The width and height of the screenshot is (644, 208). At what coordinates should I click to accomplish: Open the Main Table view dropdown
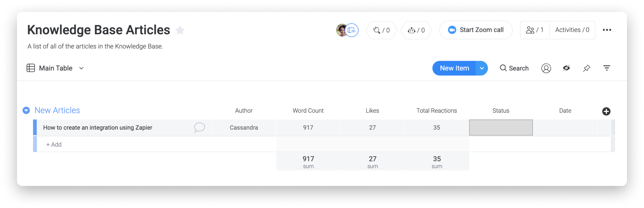(81, 68)
